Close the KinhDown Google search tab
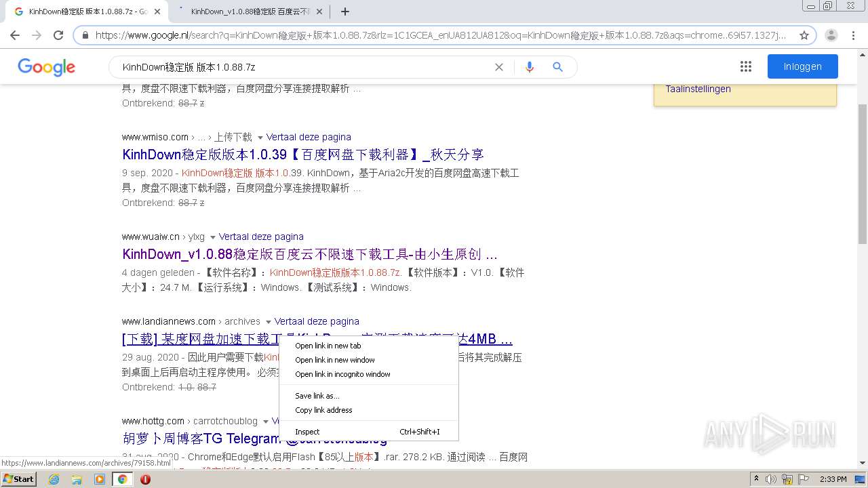This screenshot has height=488, width=868. pos(157,12)
